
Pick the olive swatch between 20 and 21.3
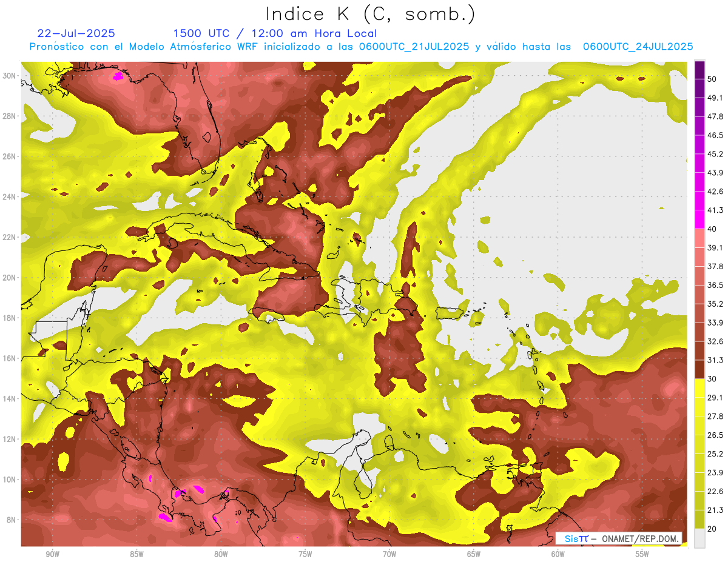[x=699, y=520]
